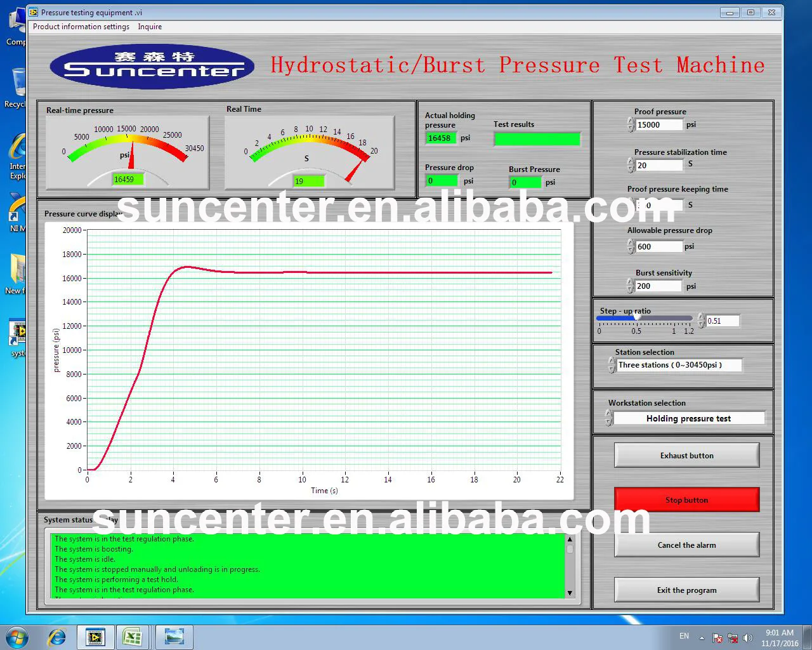Click the Real-time pressure digital readout
This screenshot has height=650, width=812.
(x=128, y=180)
